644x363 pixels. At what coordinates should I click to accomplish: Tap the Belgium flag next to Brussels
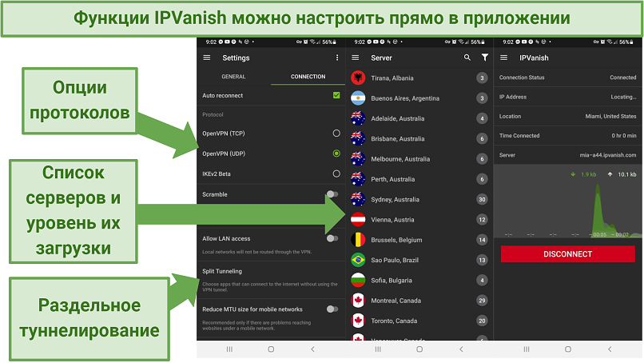pos(358,240)
